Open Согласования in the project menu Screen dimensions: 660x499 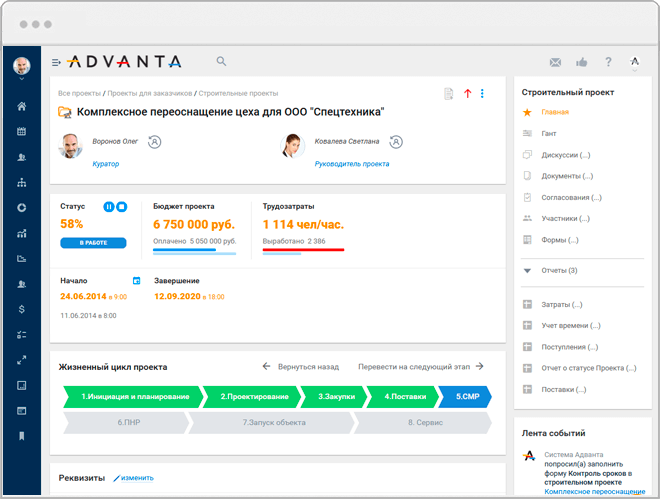coord(571,197)
